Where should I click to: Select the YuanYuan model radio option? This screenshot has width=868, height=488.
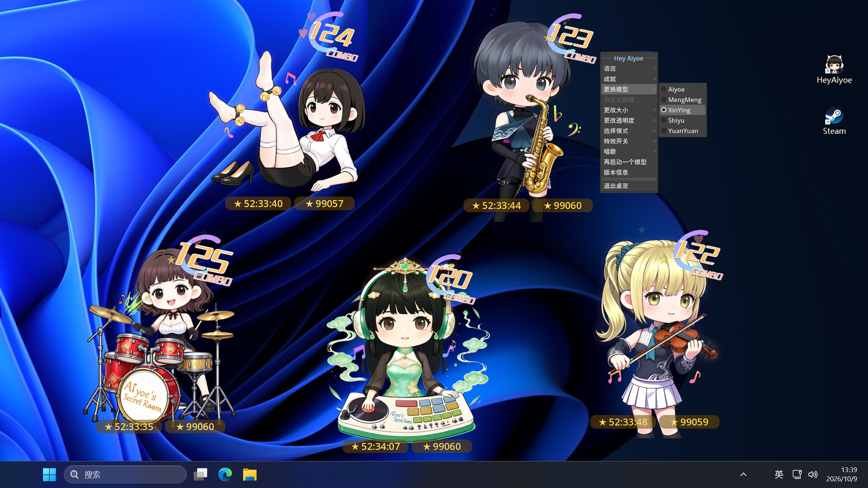pyautogui.click(x=683, y=131)
